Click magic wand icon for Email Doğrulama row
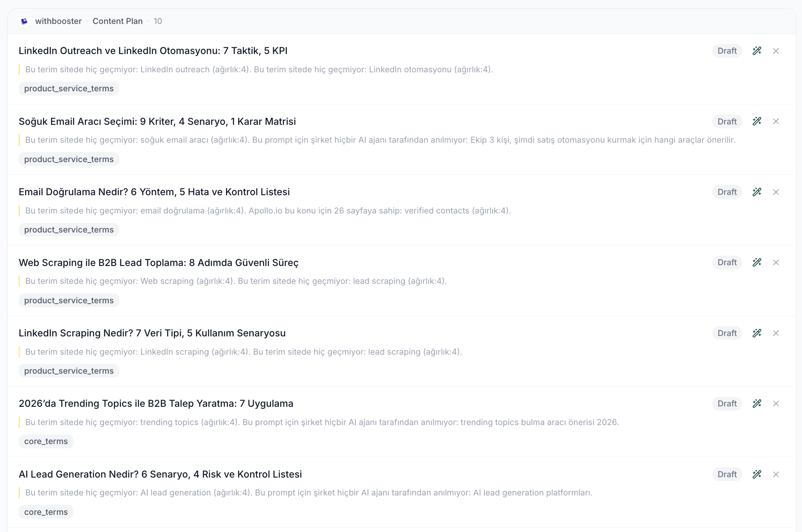 pos(757,192)
